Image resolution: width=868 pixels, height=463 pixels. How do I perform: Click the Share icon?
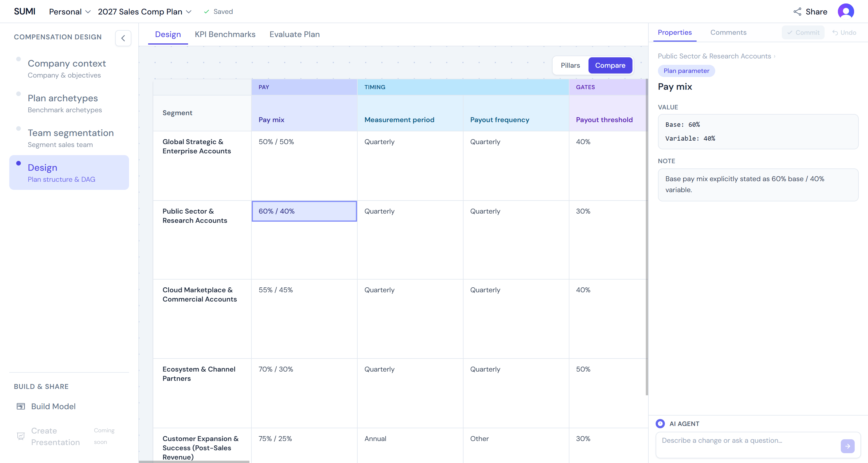797,12
